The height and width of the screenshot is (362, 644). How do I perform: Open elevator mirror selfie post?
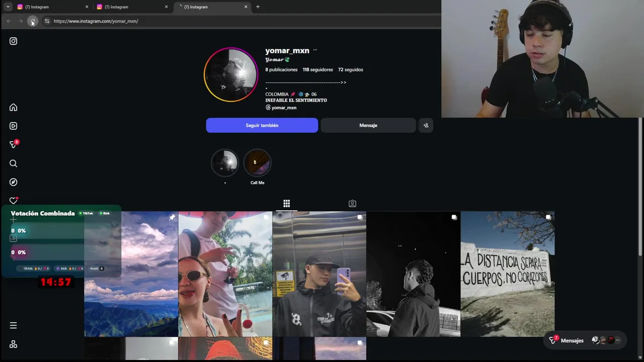click(319, 274)
